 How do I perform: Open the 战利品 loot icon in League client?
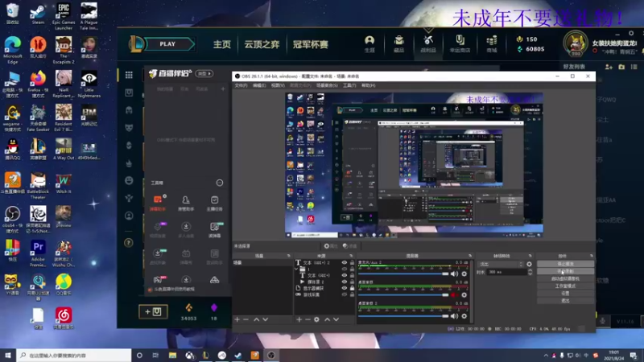[428, 43]
